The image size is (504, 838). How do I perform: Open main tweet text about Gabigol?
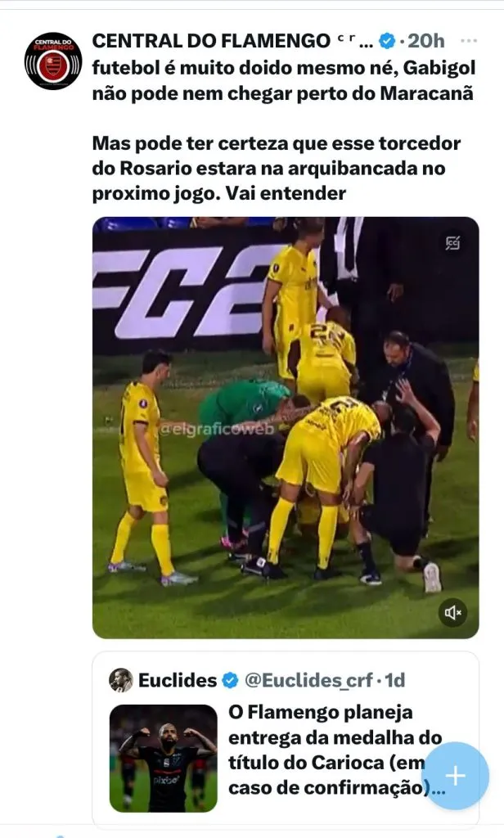tap(283, 81)
